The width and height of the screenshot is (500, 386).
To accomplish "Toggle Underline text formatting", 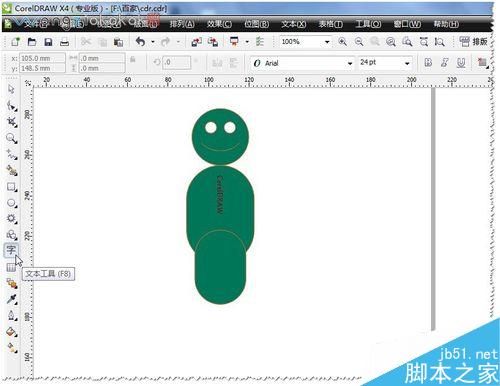I will 461,62.
